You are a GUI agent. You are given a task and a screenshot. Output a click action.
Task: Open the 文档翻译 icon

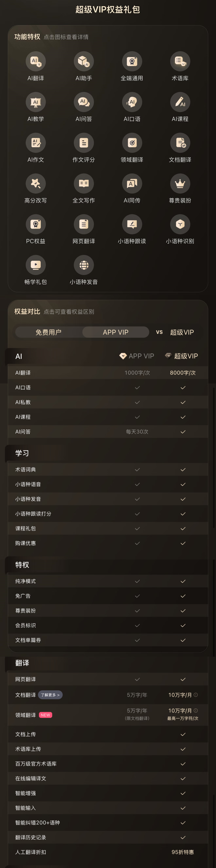180,143
